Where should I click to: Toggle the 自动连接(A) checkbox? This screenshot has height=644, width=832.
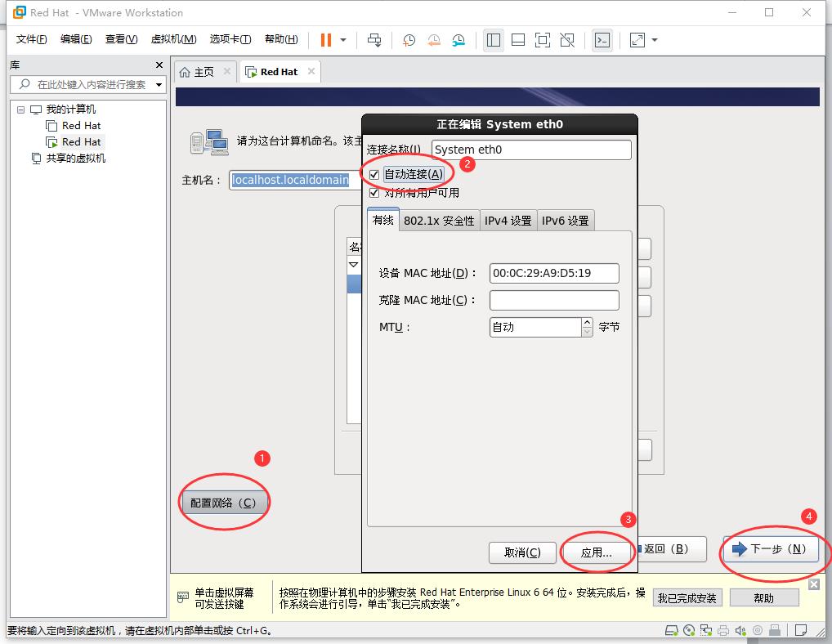pyautogui.click(x=374, y=175)
